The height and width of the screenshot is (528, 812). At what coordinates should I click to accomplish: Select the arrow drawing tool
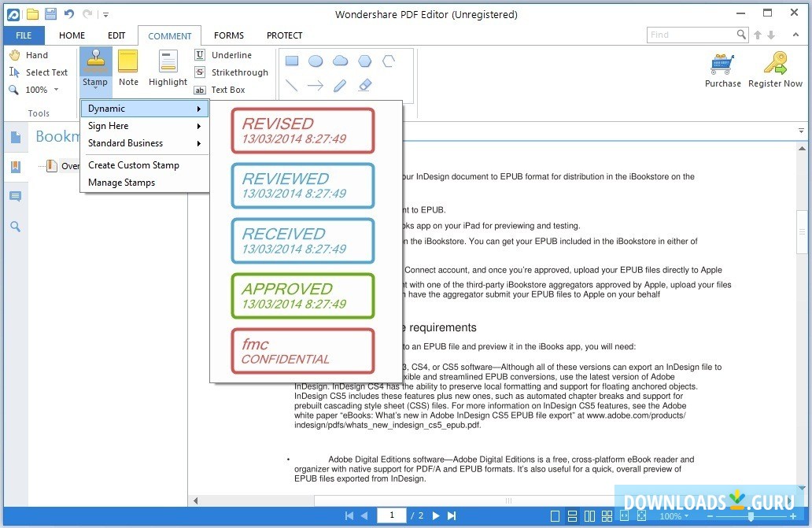pos(316,85)
